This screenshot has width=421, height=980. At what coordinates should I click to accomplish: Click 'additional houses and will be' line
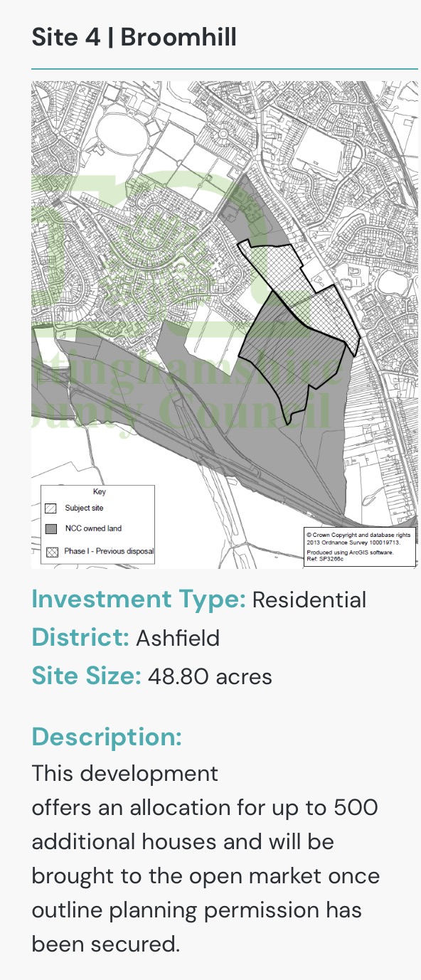[x=183, y=842]
